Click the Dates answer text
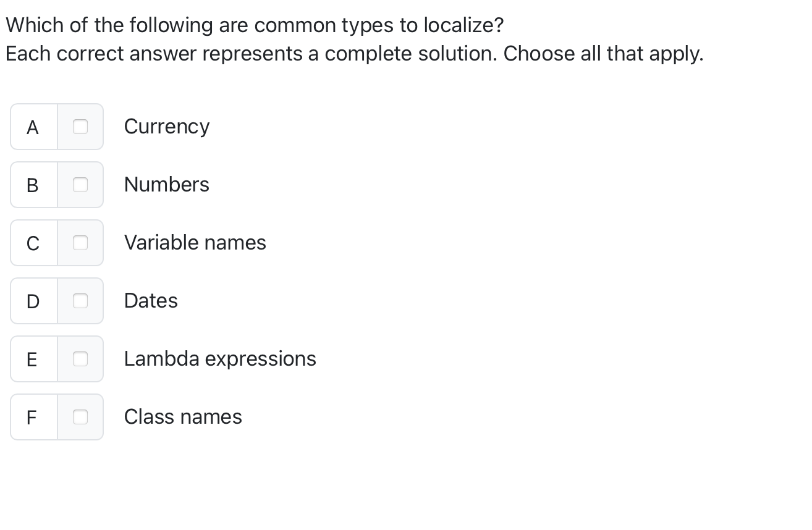This screenshot has width=812, height=530. click(151, 301)
